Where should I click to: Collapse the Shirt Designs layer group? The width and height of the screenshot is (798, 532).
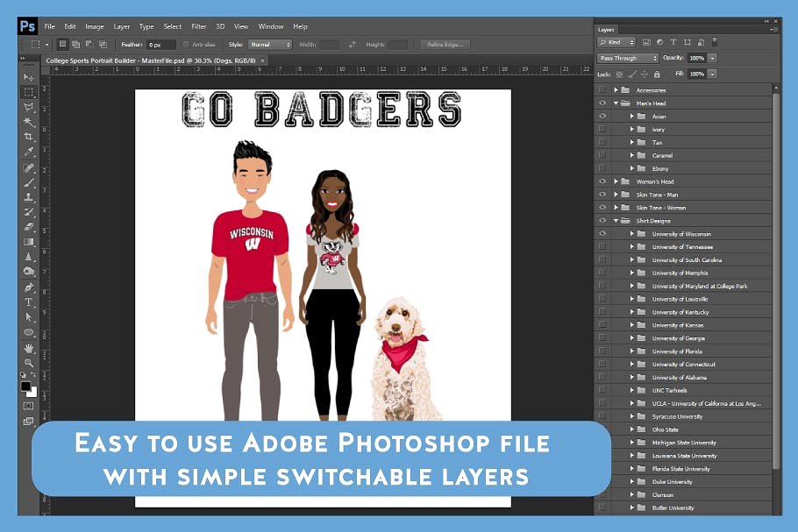tap(616, 221)
